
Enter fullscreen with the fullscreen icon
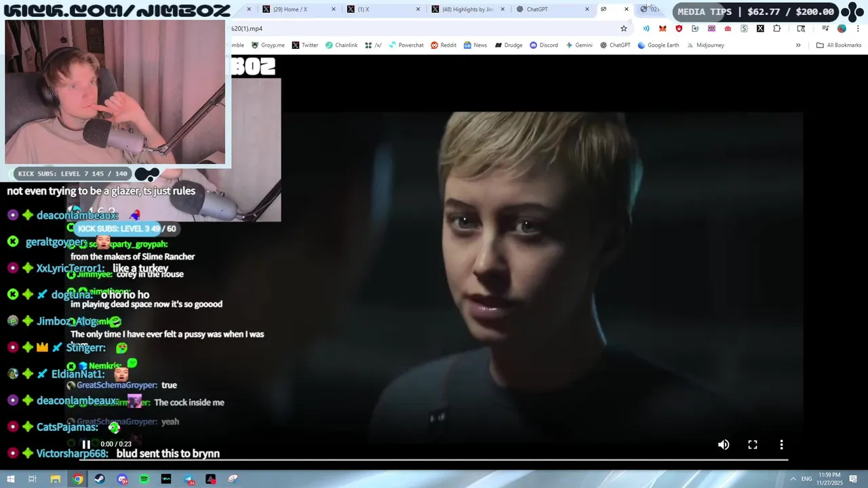click(753, 445)
